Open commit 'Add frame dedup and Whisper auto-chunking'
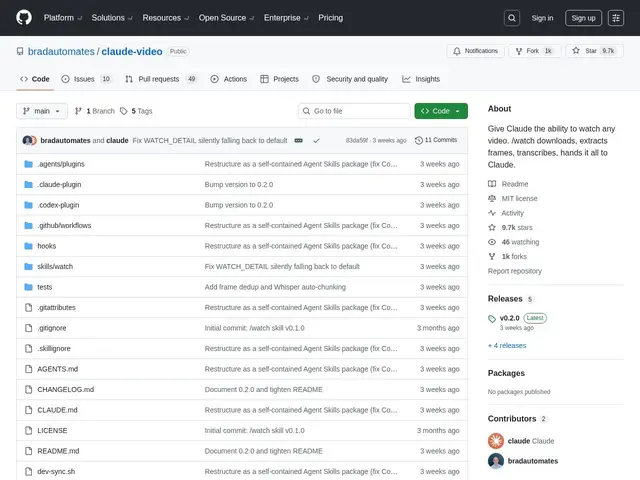The width and height of the screenshot is (640, 480). pyautogui.click(x=275, y=287)
